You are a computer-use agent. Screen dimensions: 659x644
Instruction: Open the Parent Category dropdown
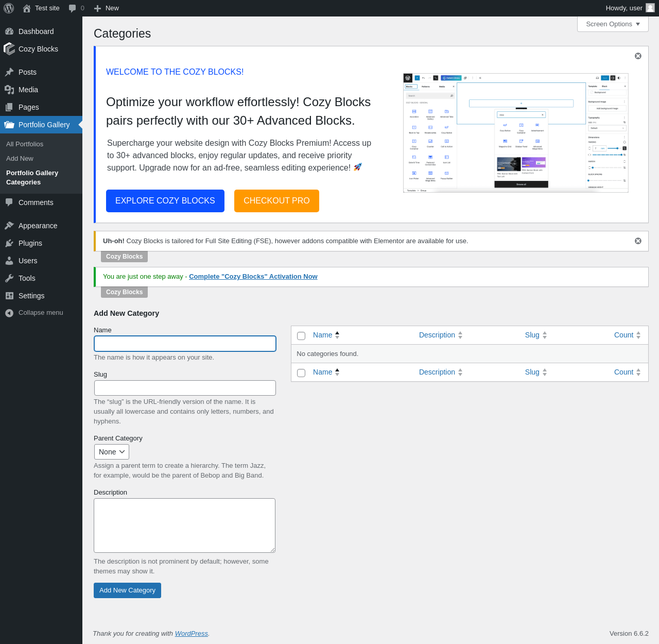tap(111, 452)
